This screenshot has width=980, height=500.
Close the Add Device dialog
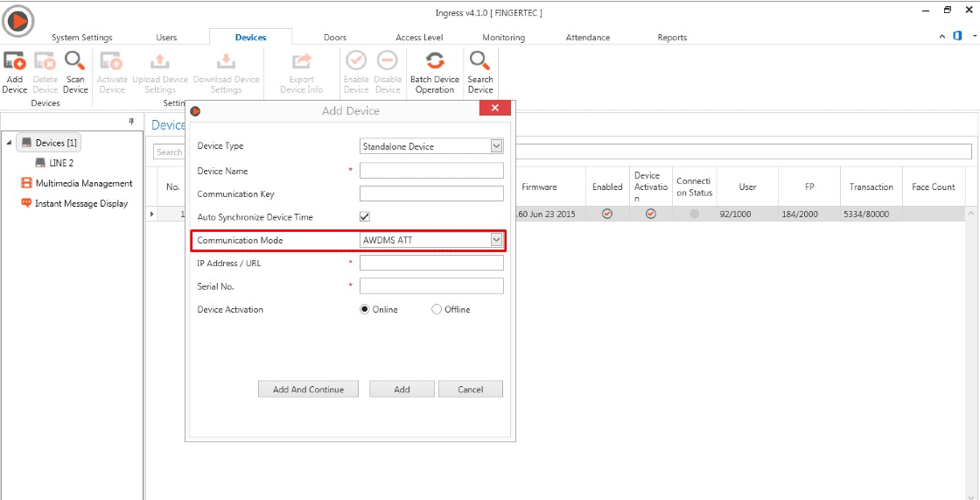[x=495, y=109]
